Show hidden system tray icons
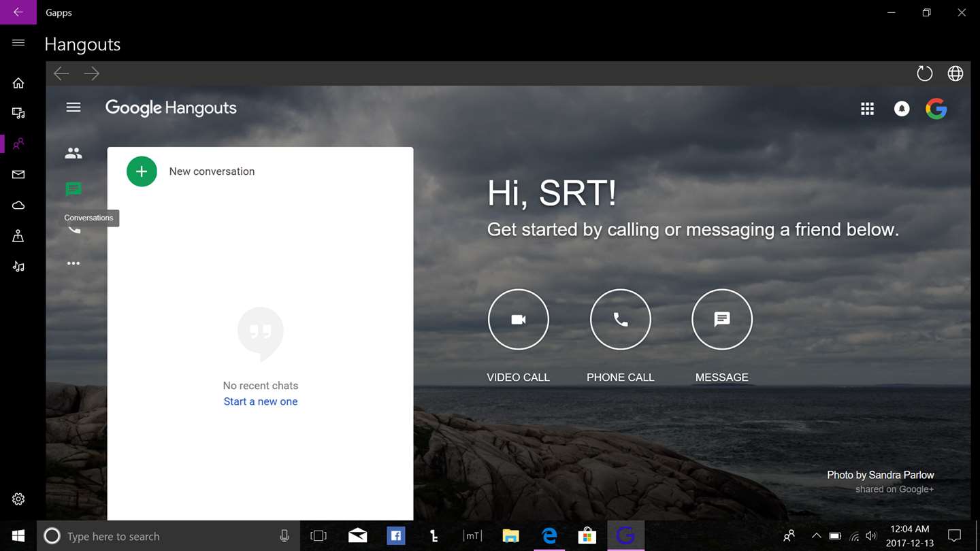 816,536
